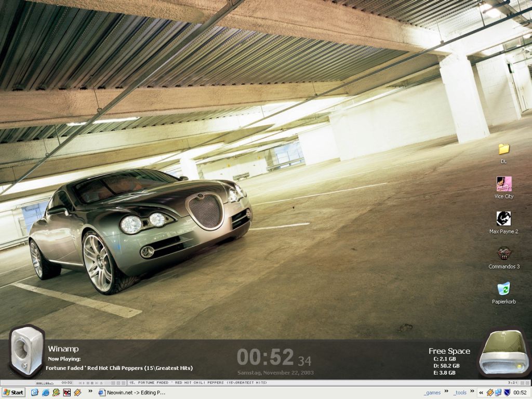Launch the Vice City game shortcut

point(503,184)
